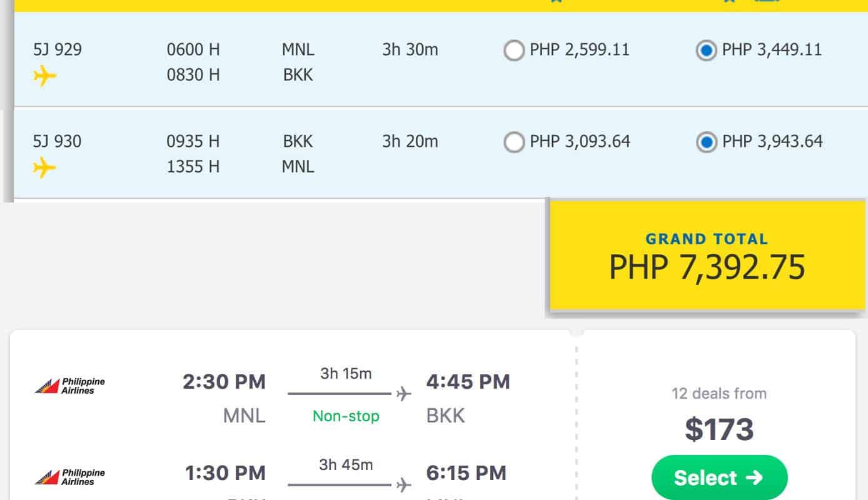Choose the PHP 3,449.11 fare radio button
The image size is (868, 500).
pos(706,51)
